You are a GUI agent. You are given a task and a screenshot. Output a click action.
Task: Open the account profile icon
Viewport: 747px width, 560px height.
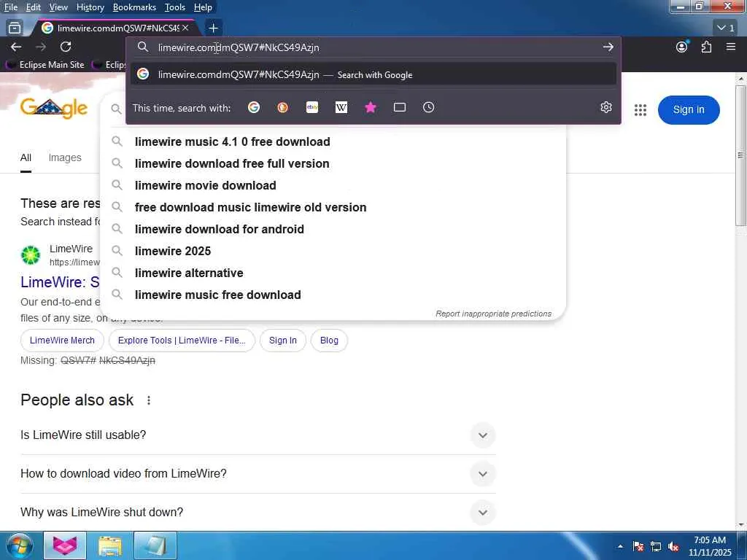point(682,47)
